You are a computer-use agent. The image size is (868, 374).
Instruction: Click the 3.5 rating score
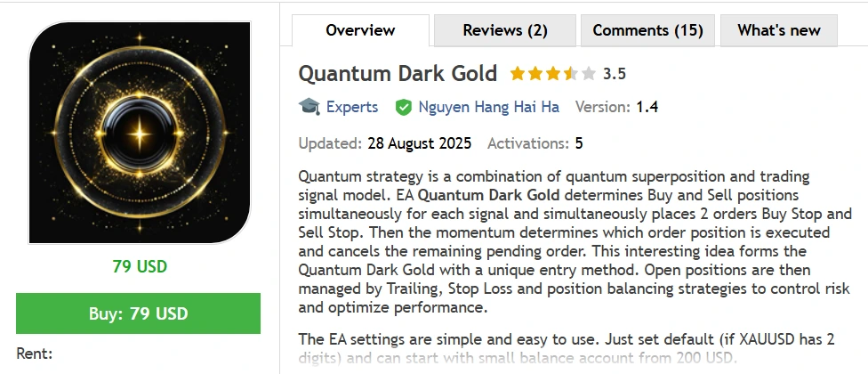pos(615,73)
